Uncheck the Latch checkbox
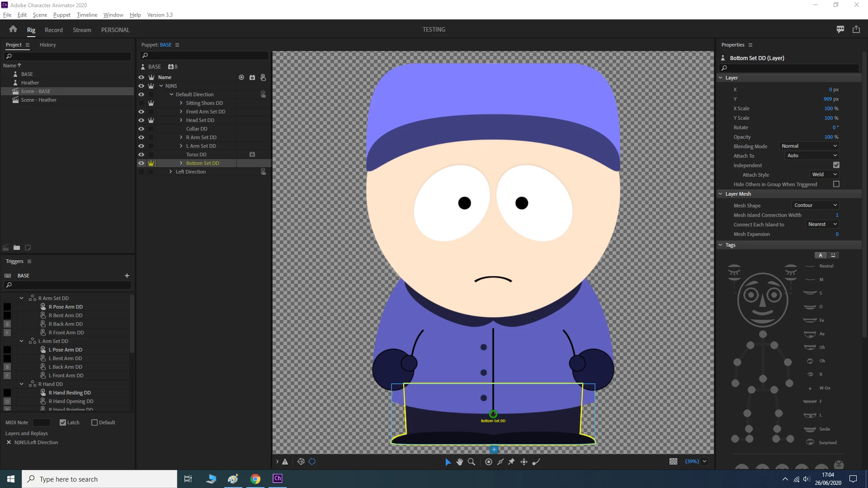The width and height of the screenshot is (868, 488). tap(63, 422)
